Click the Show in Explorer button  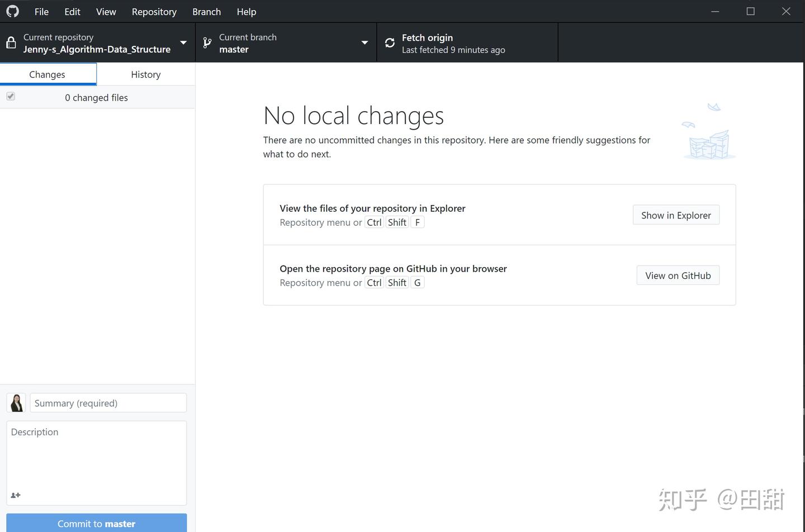click(x=676, y=215)
